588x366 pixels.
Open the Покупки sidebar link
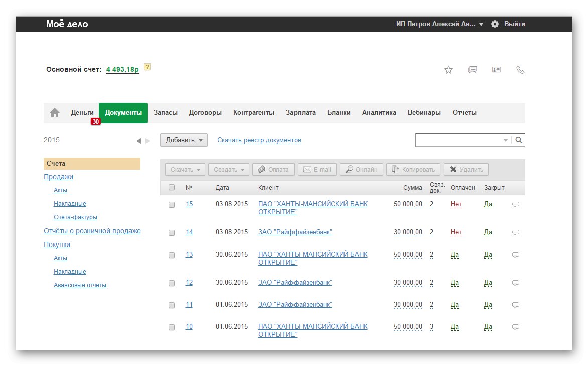[x=57, y=245]
